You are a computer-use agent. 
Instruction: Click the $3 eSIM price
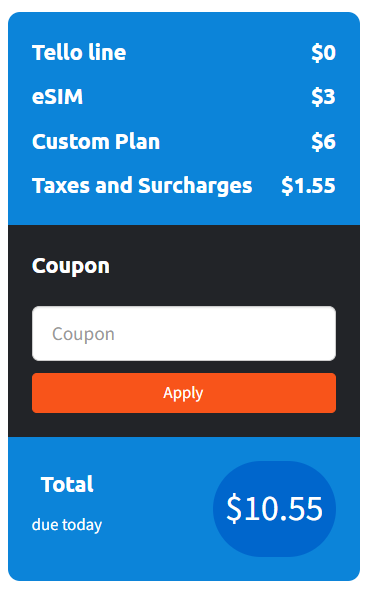coord(323,97)
